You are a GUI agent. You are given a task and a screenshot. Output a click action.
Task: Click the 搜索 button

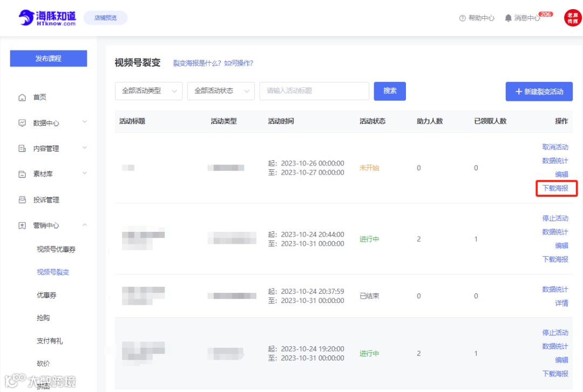390,91
